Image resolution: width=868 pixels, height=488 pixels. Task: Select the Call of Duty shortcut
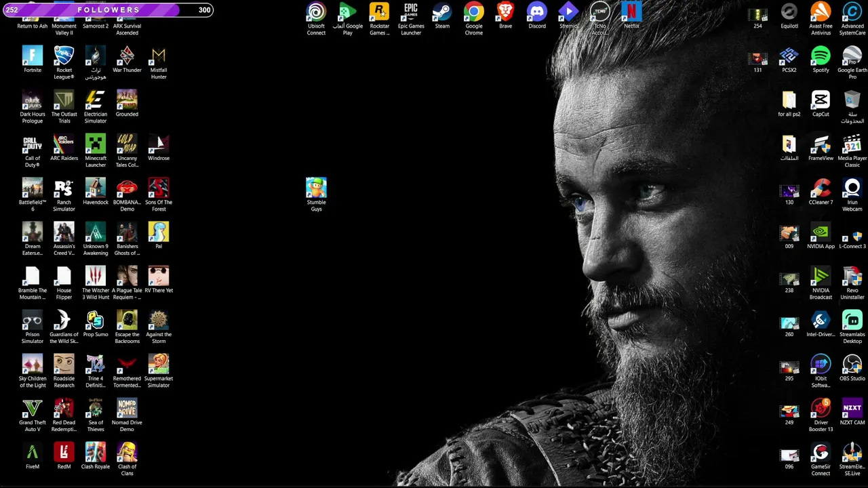point(33,144)
